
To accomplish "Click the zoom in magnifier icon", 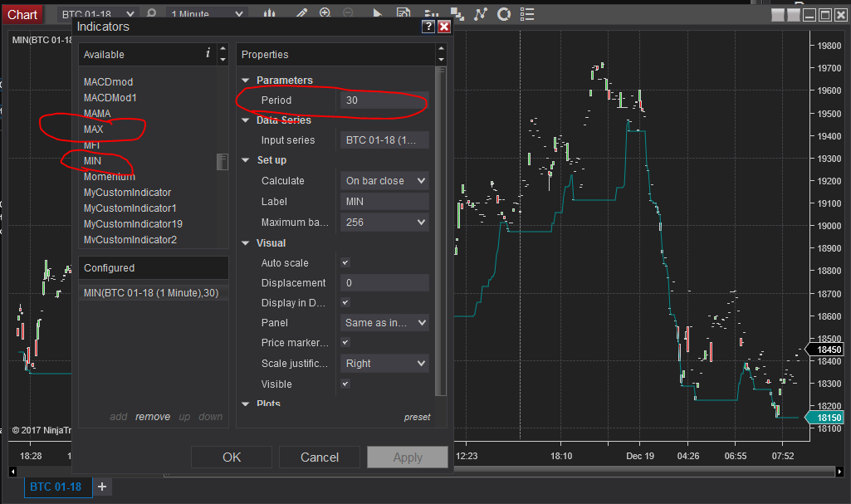I will [x=325, y=14].
